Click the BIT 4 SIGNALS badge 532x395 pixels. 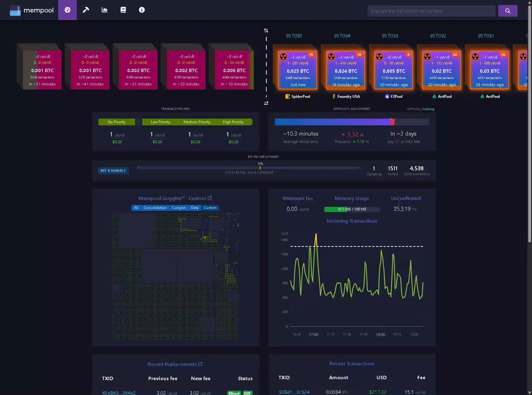(113, 170)
